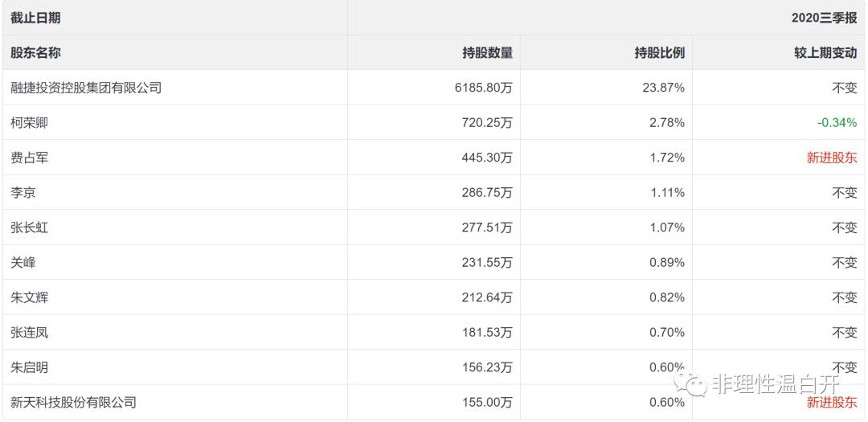Click the 156.23万 holding value
Screen dimensions: 868x422
click(x=487, y=367)
